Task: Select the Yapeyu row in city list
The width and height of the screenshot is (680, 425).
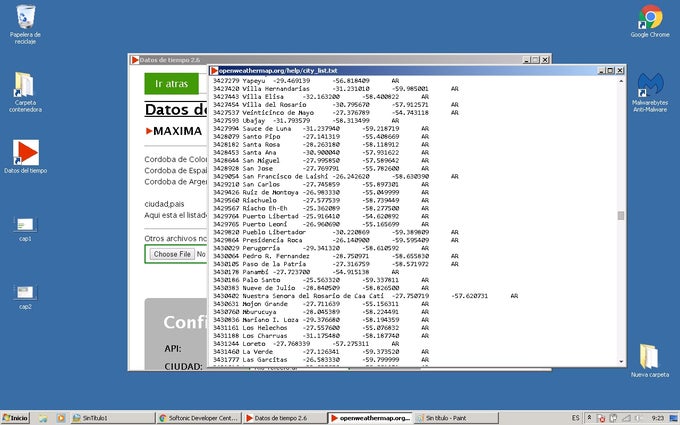Action: (306, 81)
